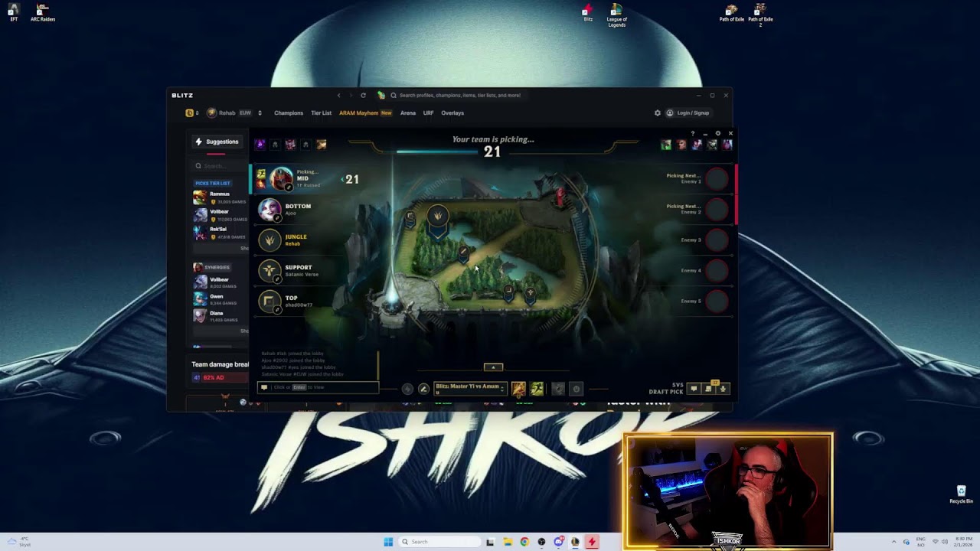Open League client settings gear
The image size is (980, 551).
tap(717, 134)
